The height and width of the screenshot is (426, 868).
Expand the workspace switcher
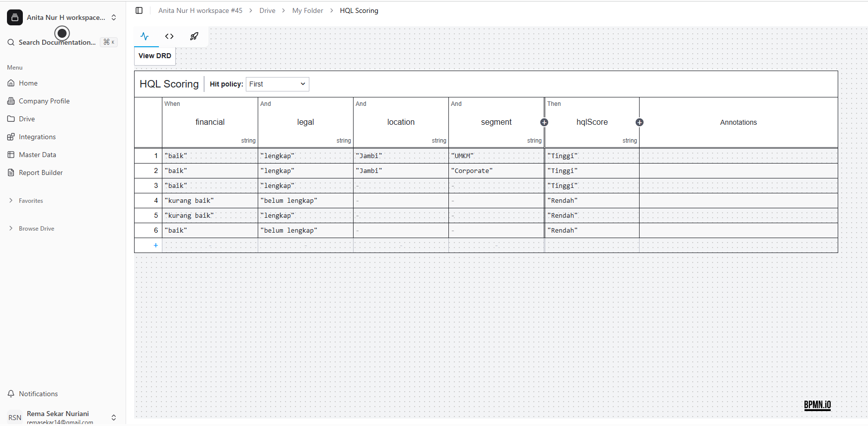(x=114, y=17)
